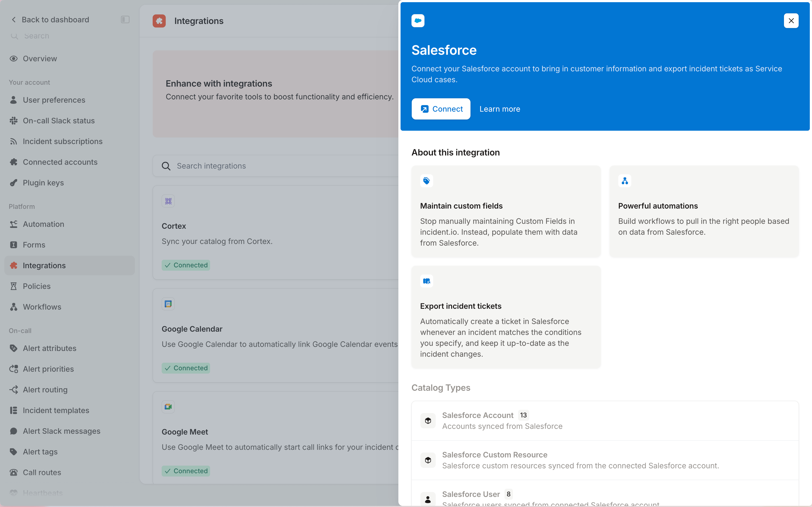This screenshot has width=812, height=507.
Task: Open User preferences
Action: [69, 100]
